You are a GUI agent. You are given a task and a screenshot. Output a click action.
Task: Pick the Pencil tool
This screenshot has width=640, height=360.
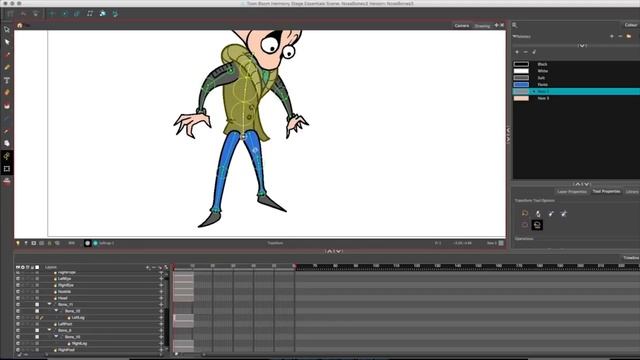(x=7, y=67)
